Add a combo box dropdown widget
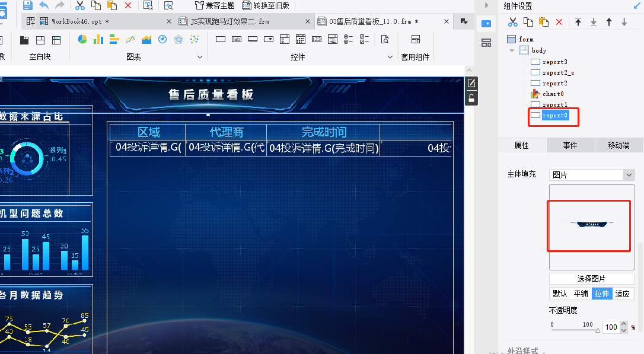644x354 pixels. 269,39
